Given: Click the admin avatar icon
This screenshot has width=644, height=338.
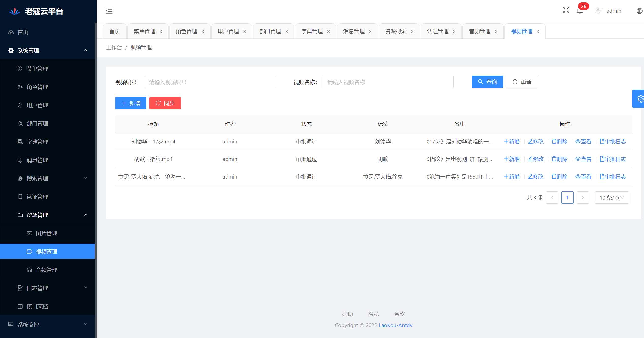Looking at the screenshot, I should [x=599, y=11].
